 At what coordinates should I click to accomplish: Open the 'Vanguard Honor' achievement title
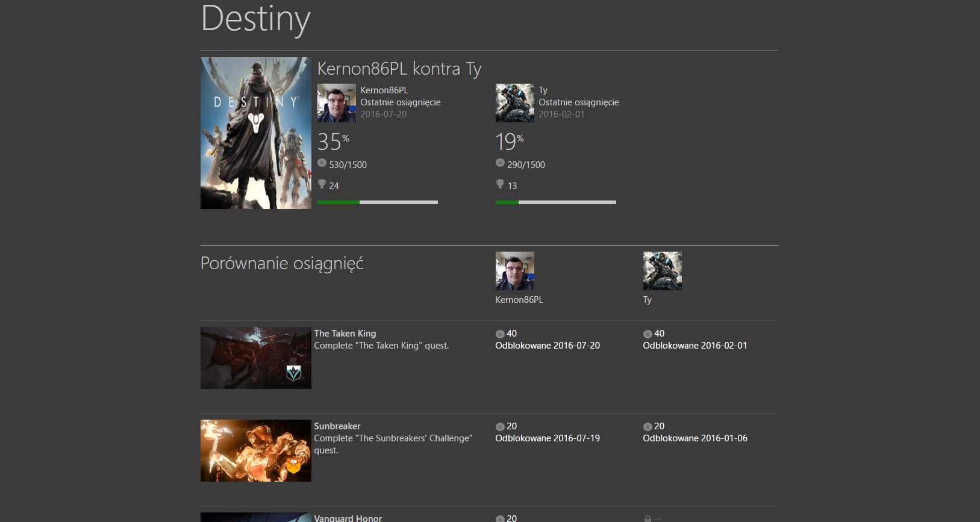pos(348,518)
